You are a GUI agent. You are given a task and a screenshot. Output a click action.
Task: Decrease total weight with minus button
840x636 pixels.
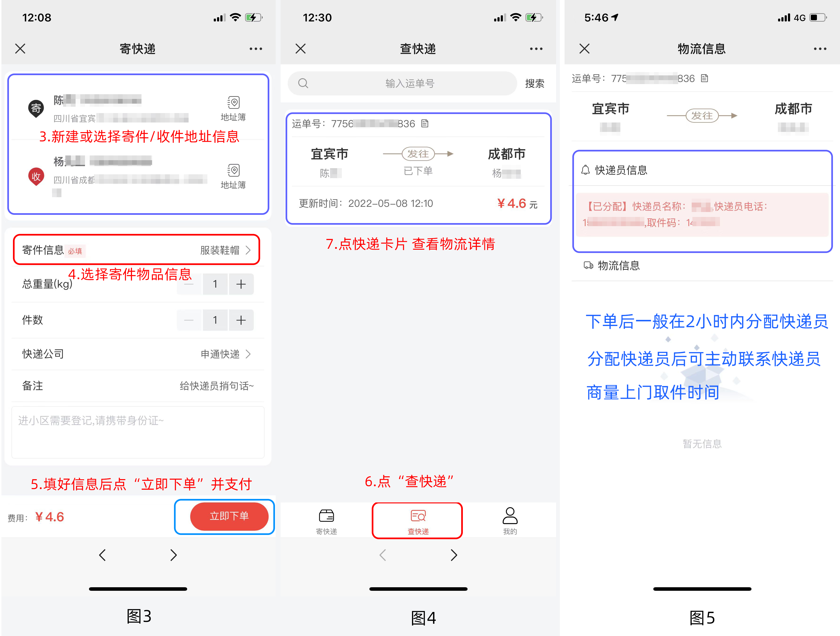tap(189, 284)
